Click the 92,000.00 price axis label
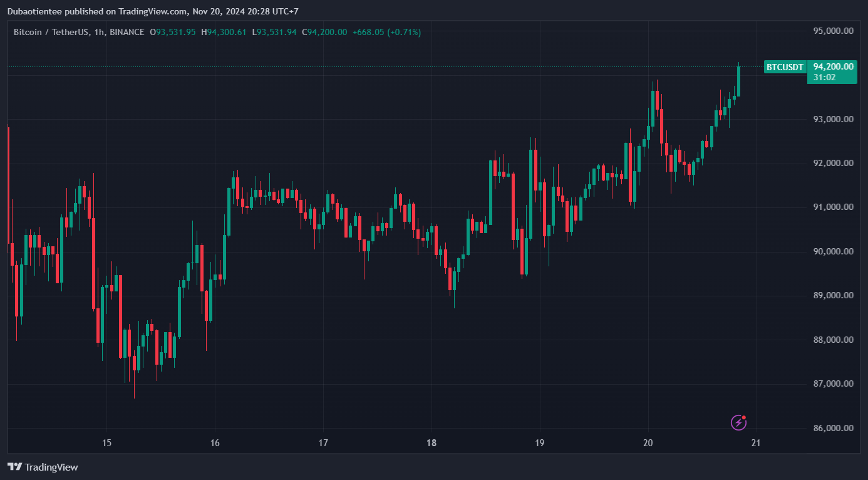Screen dimensions: 868x480 833,163
